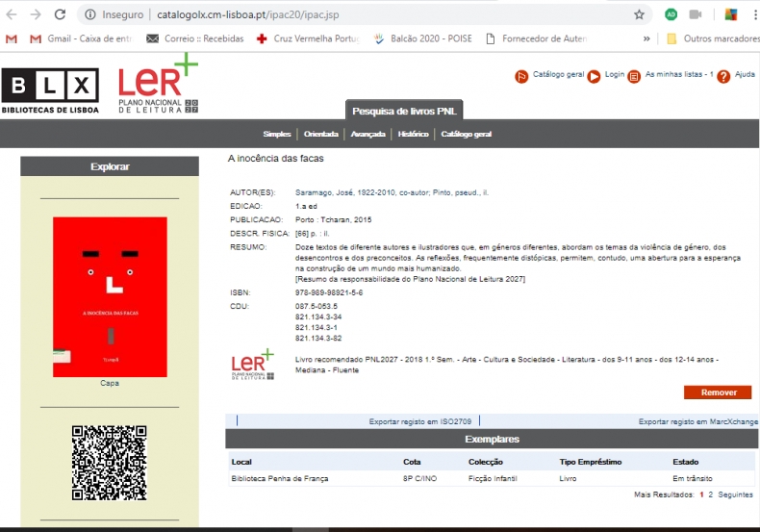The image size is (760, 532).
Task: Bookmark page with star icon
Action: (x=639, y=14)
